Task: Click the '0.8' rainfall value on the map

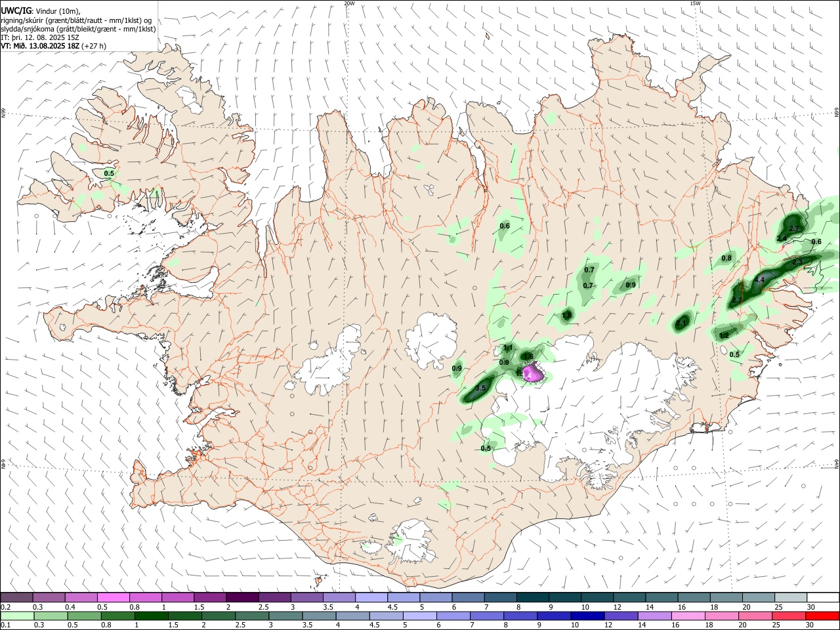Action: click(726, 259)
